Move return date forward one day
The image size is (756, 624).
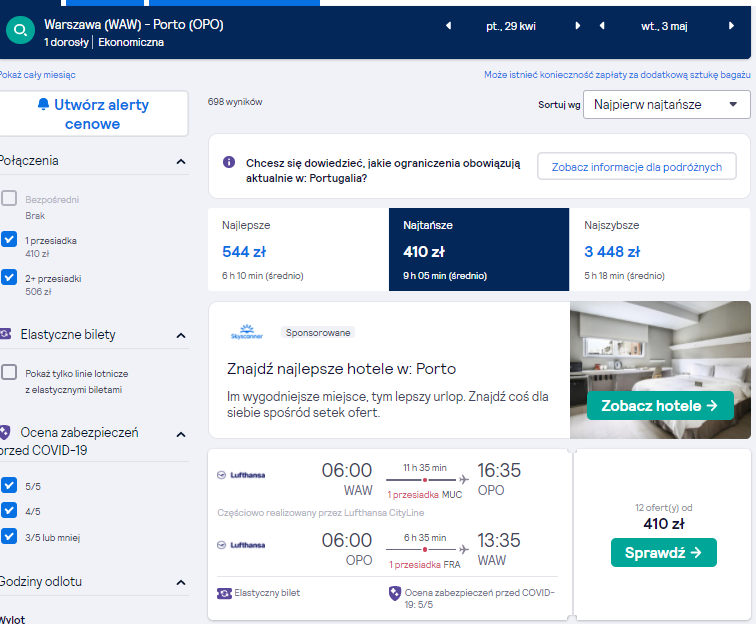click(731, 26)
